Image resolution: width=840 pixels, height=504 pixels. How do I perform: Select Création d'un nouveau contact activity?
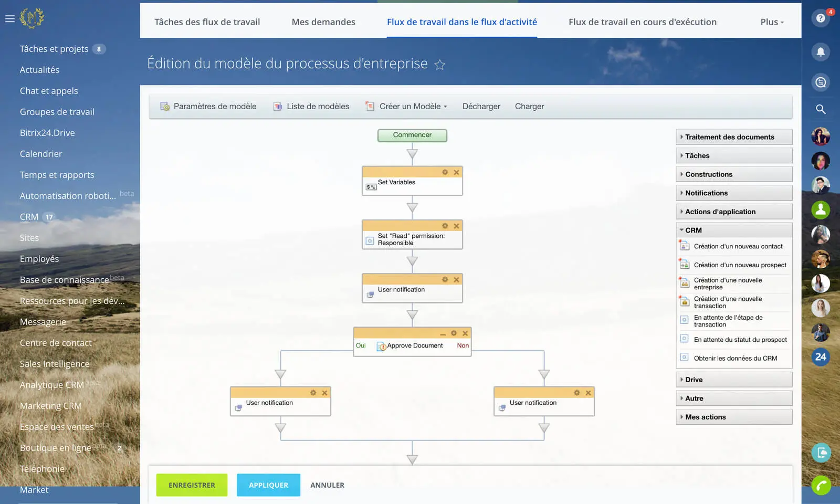point(738,246)
